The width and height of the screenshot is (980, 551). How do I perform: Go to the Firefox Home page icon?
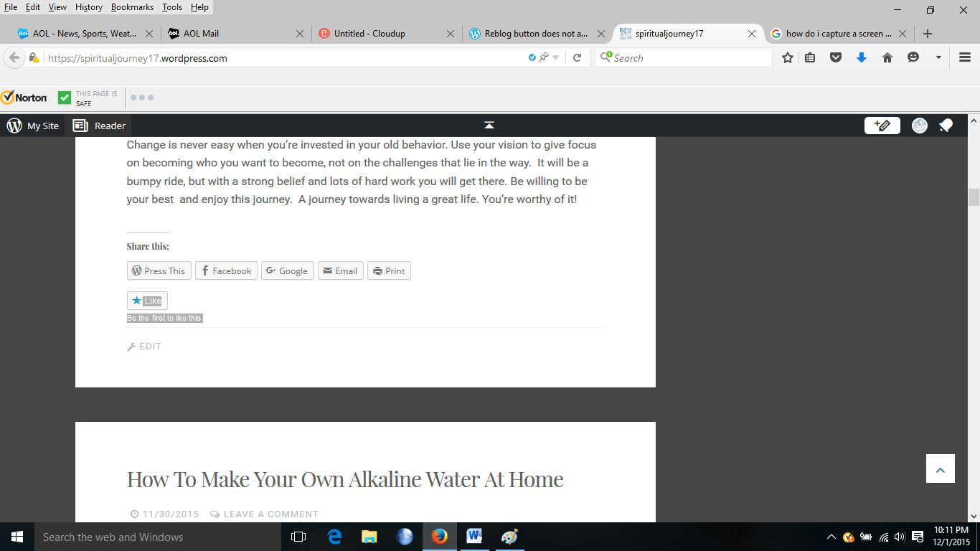click(x=887, y=58)
